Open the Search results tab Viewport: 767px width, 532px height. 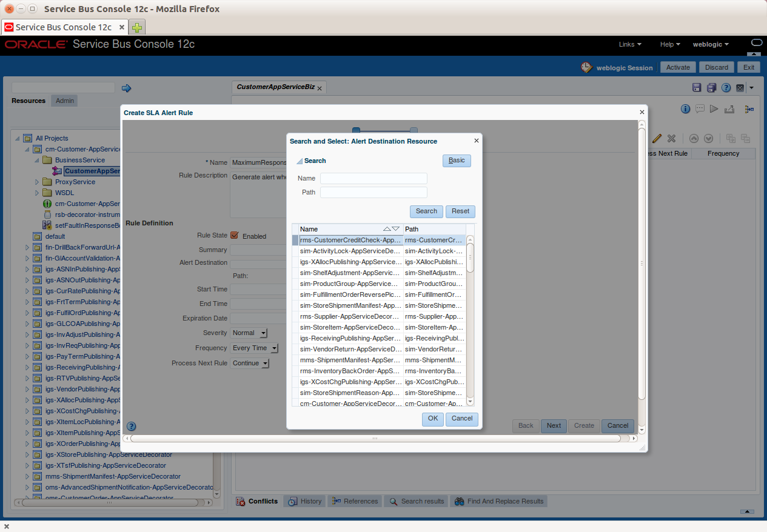pos(417,501)
